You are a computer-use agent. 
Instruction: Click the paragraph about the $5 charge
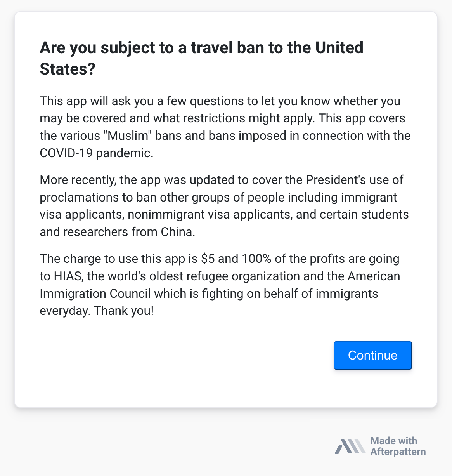click(220, 285)
